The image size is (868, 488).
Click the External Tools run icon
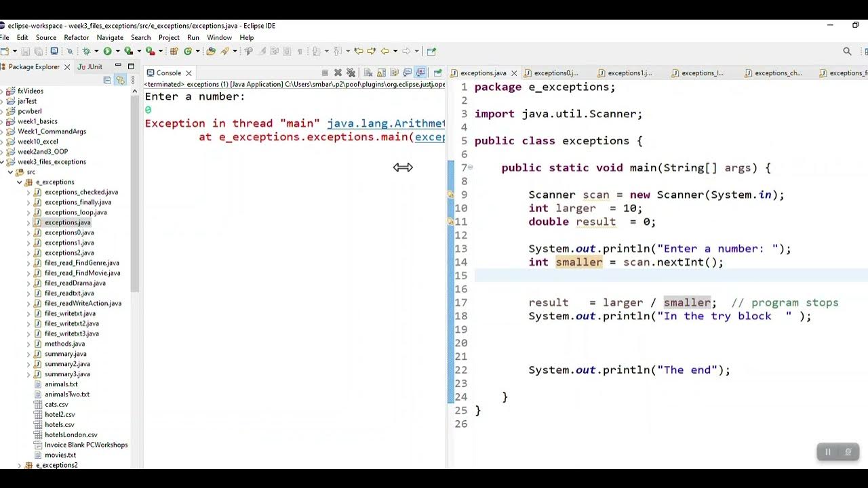click(x=150, y=51)
